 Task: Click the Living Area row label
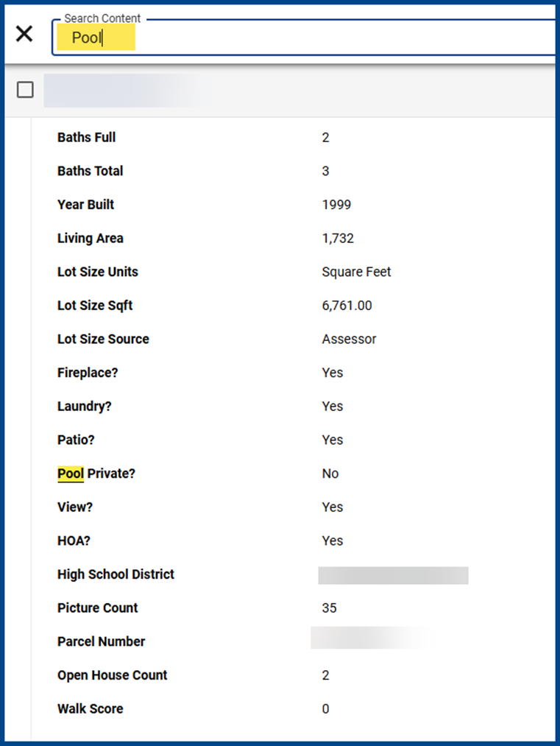[x=91, y=239]
